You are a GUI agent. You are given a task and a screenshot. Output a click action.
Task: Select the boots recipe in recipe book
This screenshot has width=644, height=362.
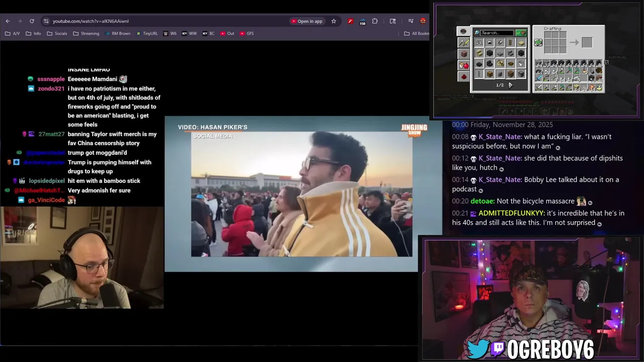click(479, 43)
